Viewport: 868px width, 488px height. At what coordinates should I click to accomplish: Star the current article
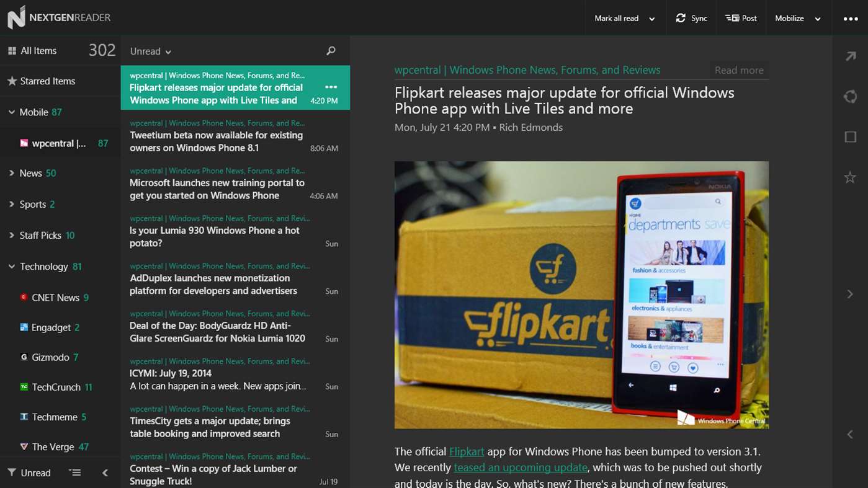pyautogui.click(x=850, y=177)
